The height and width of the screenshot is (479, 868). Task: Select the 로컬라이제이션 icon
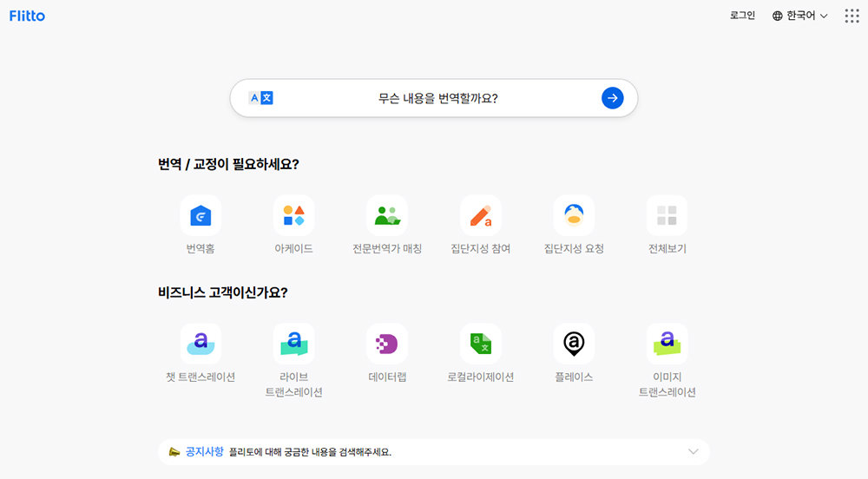pos(480,344)
